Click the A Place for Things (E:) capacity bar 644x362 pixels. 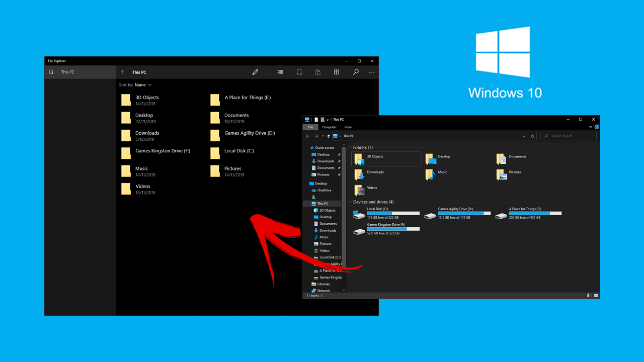535,213
